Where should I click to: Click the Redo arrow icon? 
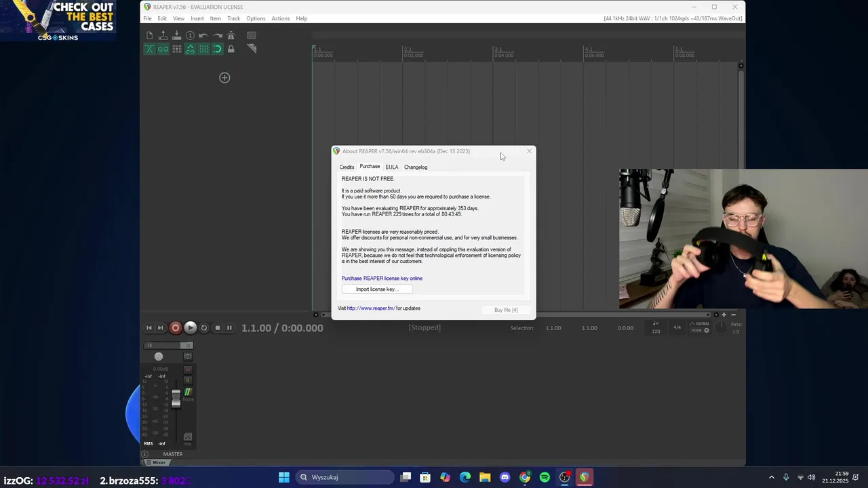point(218,35)
